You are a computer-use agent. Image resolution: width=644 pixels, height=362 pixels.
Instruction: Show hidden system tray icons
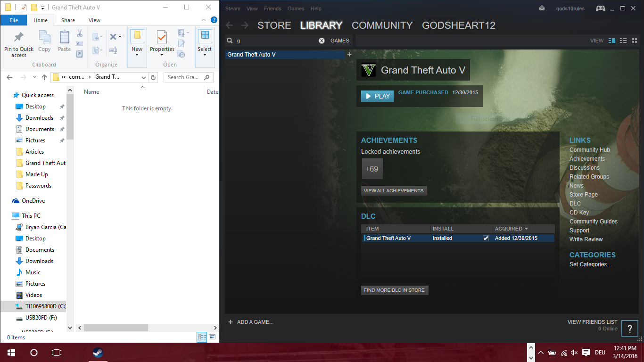pos(540,352)
